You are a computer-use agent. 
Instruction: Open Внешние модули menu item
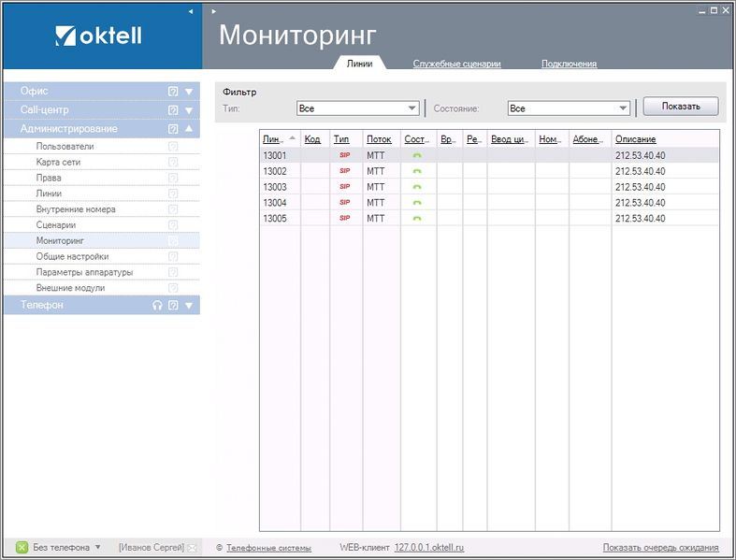pos(70,288)
